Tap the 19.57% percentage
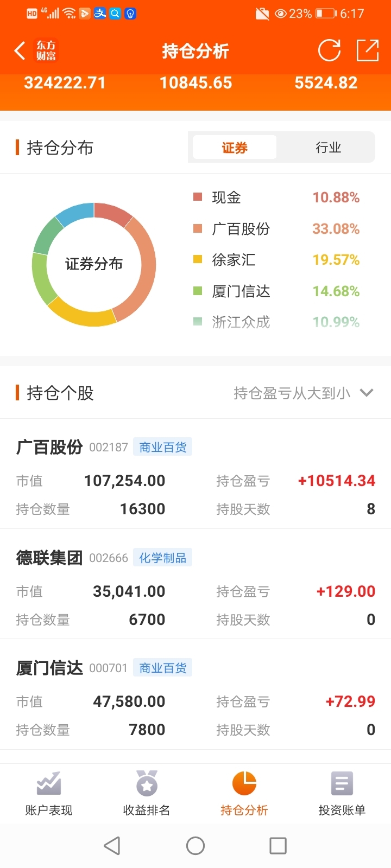The width and height of the screenshot is (391, 868). point(336,260)
